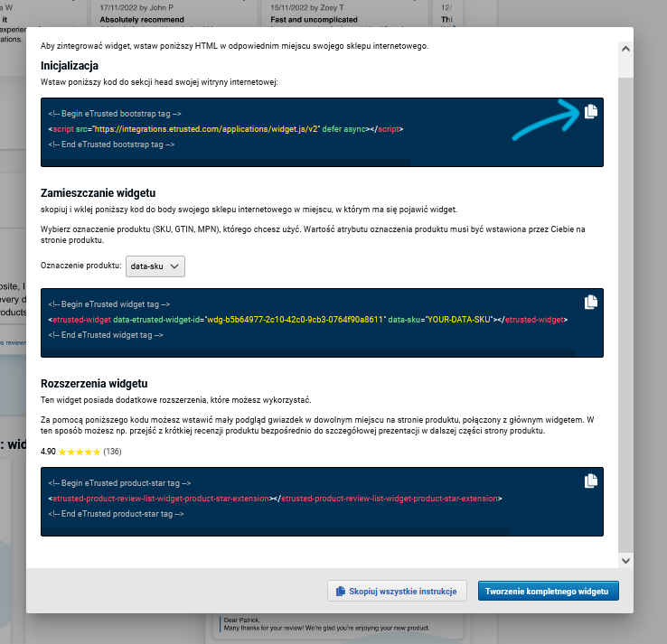Click the scrollbar down arrow in dialog
This screenshot has height=644, width=667.
(625, 560)
